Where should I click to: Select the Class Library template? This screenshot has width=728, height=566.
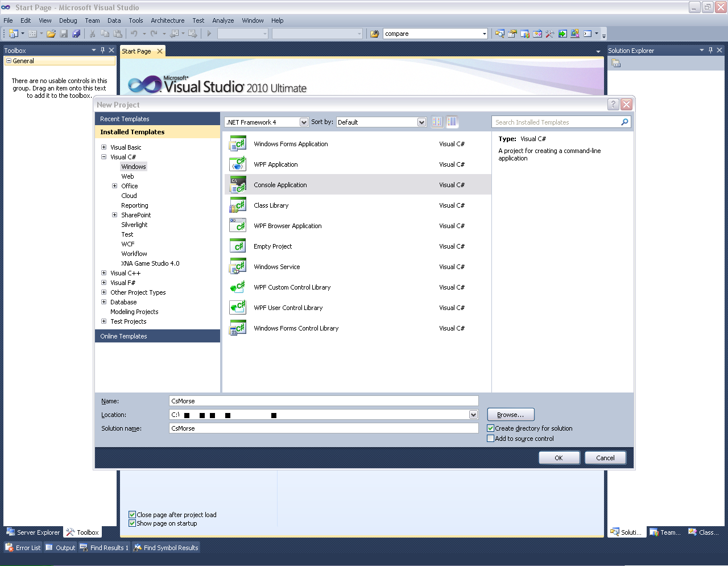(x=358, y=205)
